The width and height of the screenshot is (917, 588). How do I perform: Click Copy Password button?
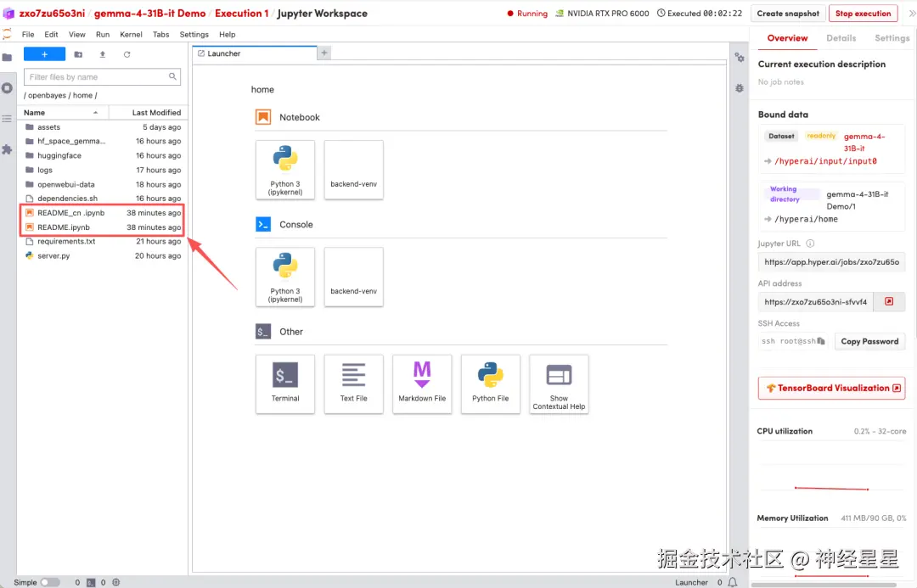point(869,341)
